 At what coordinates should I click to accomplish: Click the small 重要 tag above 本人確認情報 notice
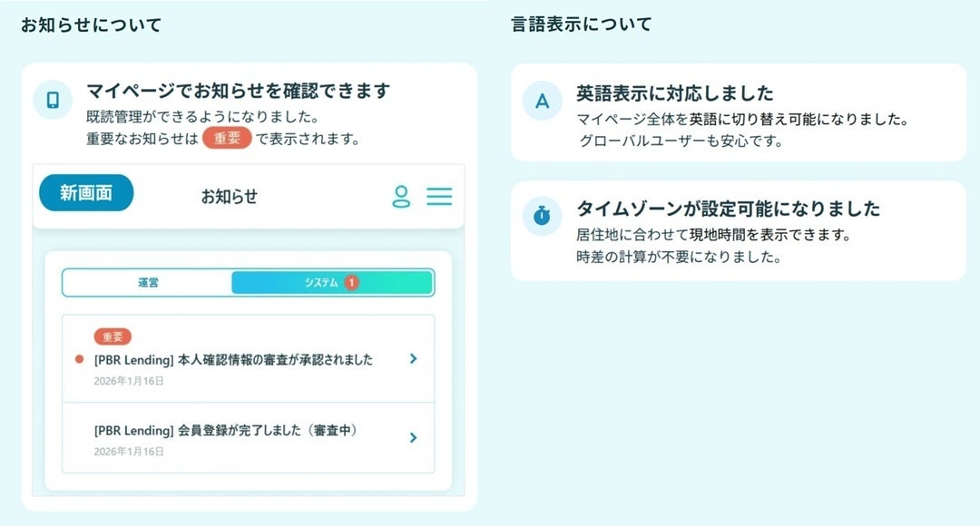pyautogui.click(x=113, y=336)
